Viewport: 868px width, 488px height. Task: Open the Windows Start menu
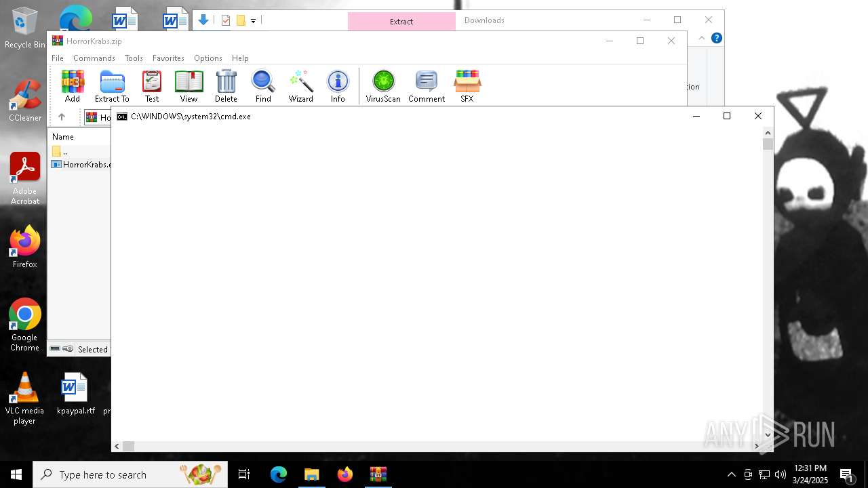pos(16,474)
